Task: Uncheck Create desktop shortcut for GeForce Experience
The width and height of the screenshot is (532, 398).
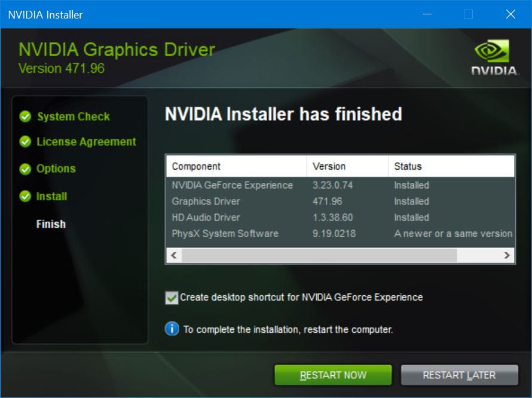Action: (171, 297)
